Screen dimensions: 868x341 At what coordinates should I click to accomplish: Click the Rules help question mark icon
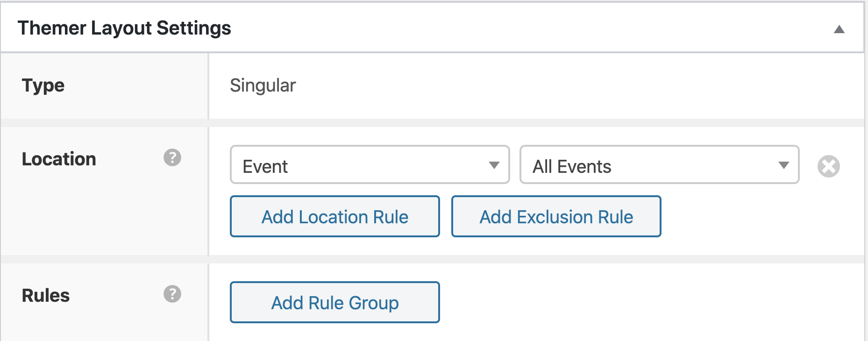pyautogui.click(x=172, y=294)
